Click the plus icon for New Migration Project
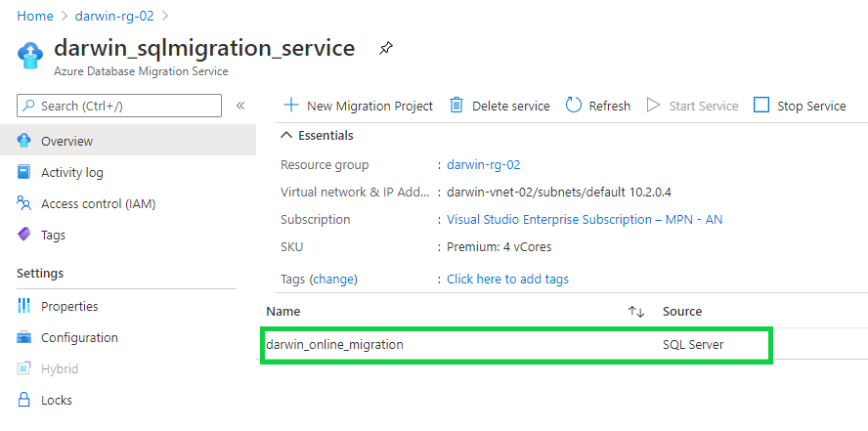The image size is (868, 431). [x=290, y=106]
